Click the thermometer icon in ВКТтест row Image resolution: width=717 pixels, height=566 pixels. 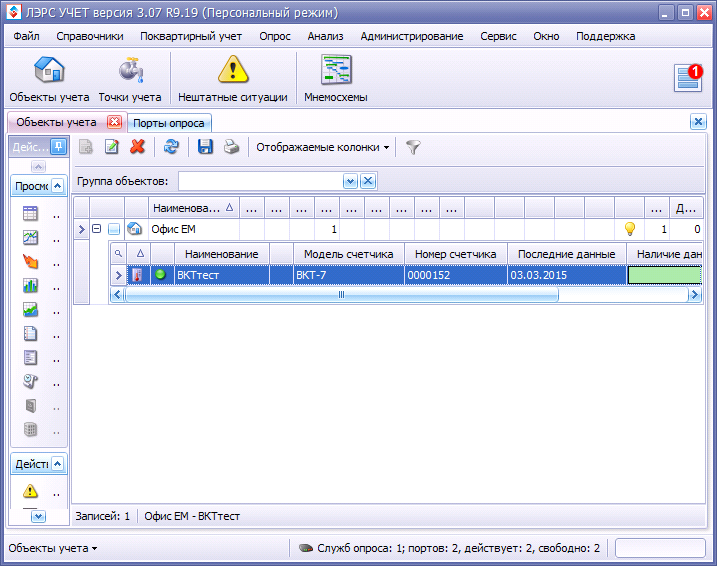137,275
